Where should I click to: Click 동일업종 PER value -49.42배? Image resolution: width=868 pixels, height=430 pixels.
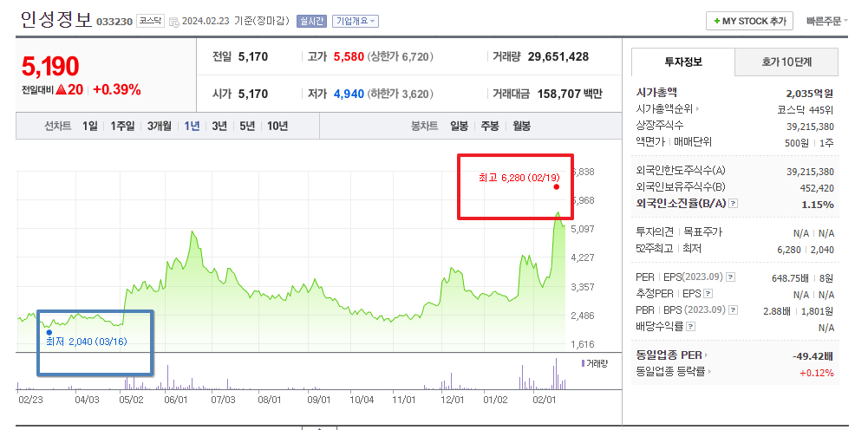click(813, 355)
